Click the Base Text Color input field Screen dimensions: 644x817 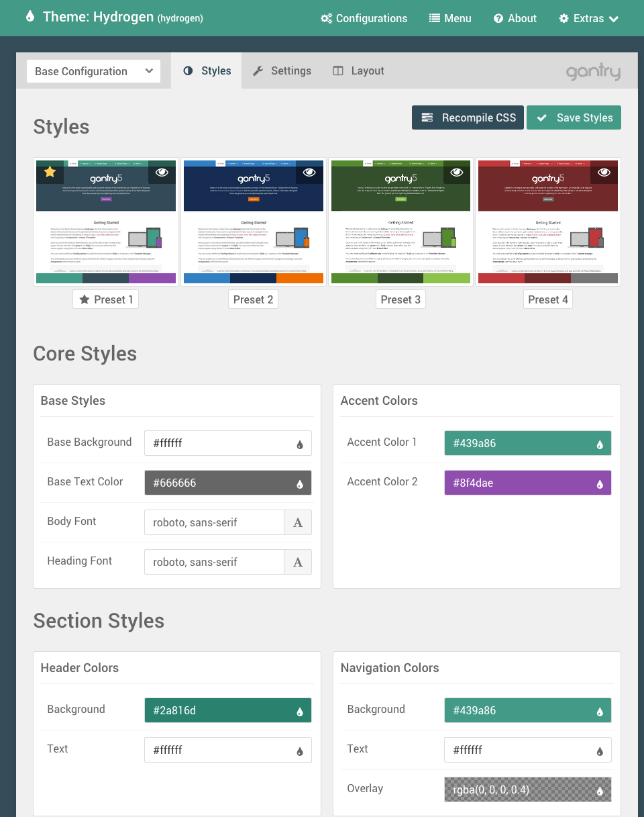tap(218, 483)
